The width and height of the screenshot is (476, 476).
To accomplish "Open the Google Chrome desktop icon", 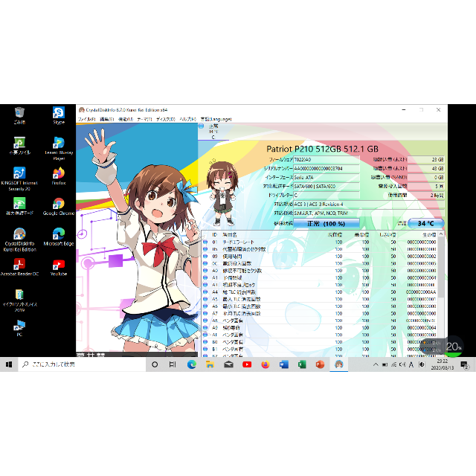I will pyautogui.click(x=59, y=207).
